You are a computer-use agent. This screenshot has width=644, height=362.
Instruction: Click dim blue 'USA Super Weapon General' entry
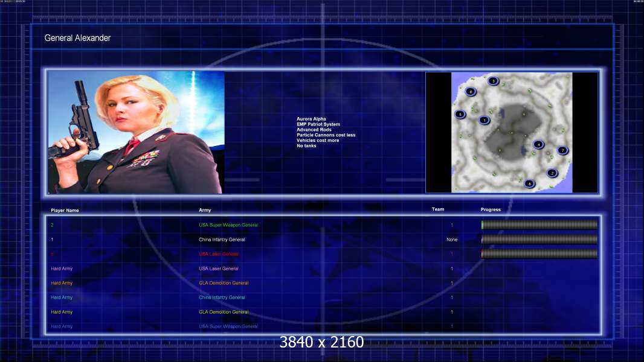click(228, 326)
